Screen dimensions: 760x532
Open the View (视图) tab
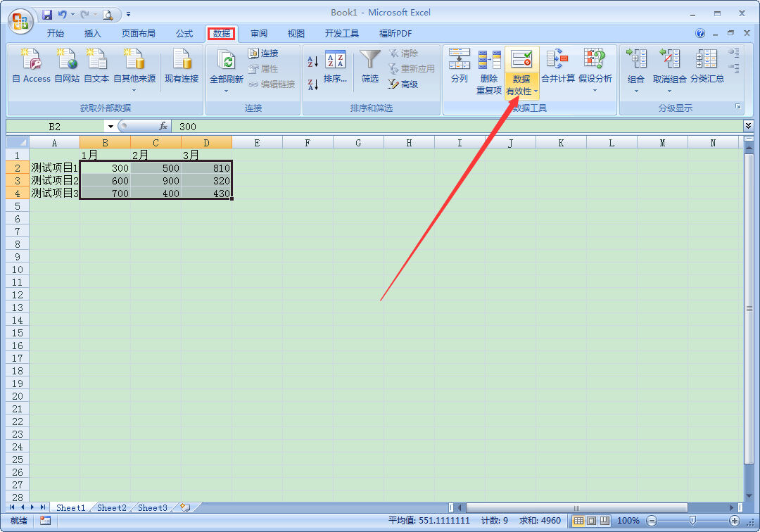(x=296, y=34)
